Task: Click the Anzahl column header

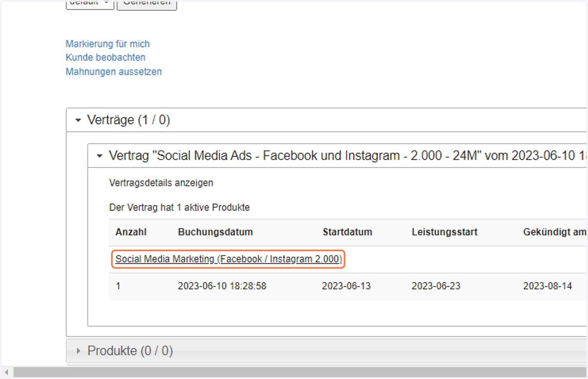Action: point(131,232)
